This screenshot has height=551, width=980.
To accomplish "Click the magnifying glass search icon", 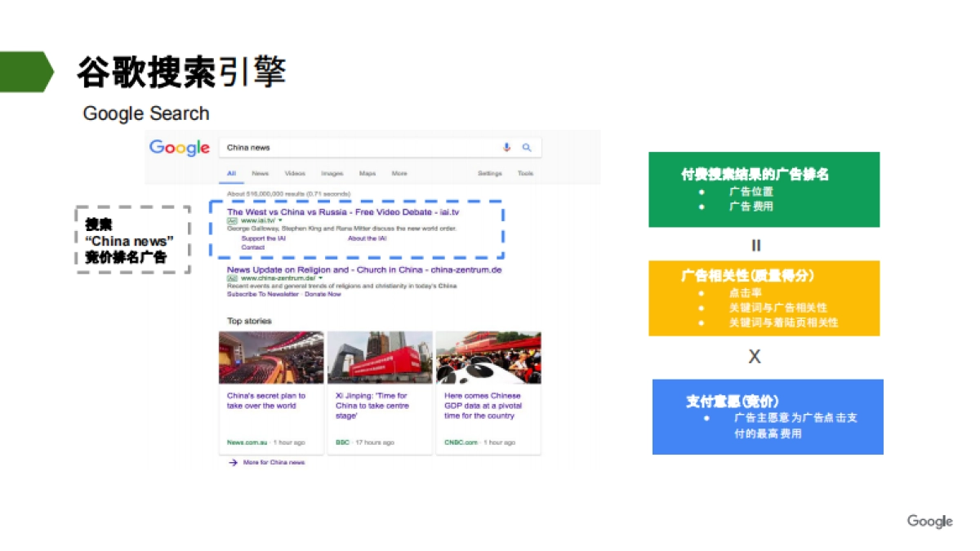I will (527, 147).
